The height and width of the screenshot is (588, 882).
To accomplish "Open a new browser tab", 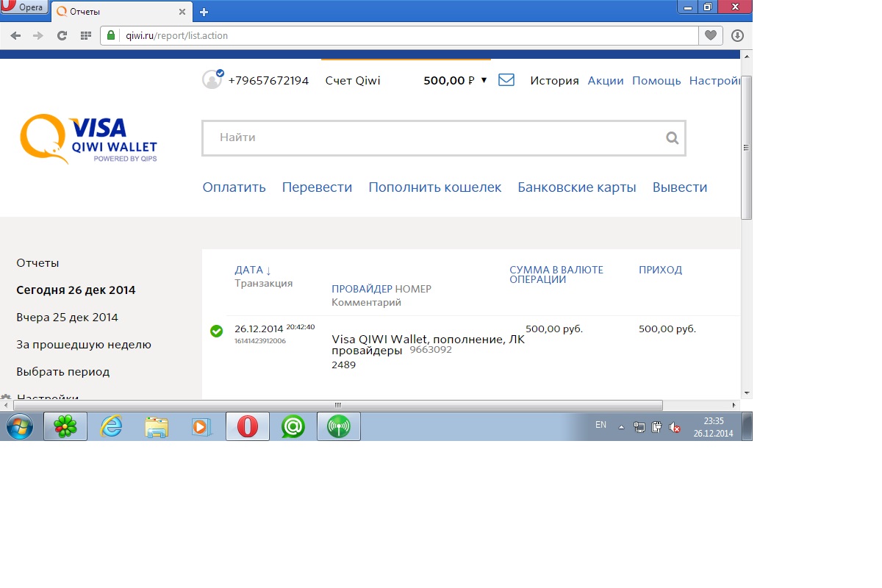I will (x=204, y=12).
